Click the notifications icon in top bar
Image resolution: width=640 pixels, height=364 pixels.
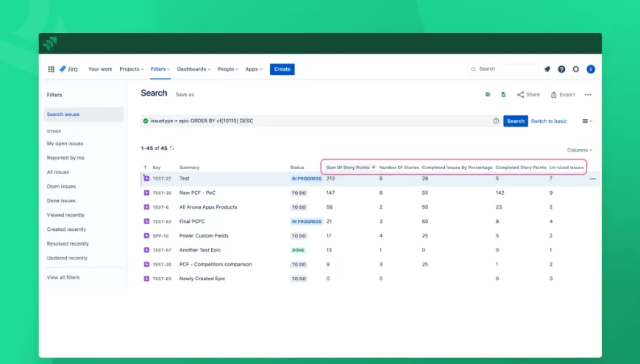click(x=547, y=69)
